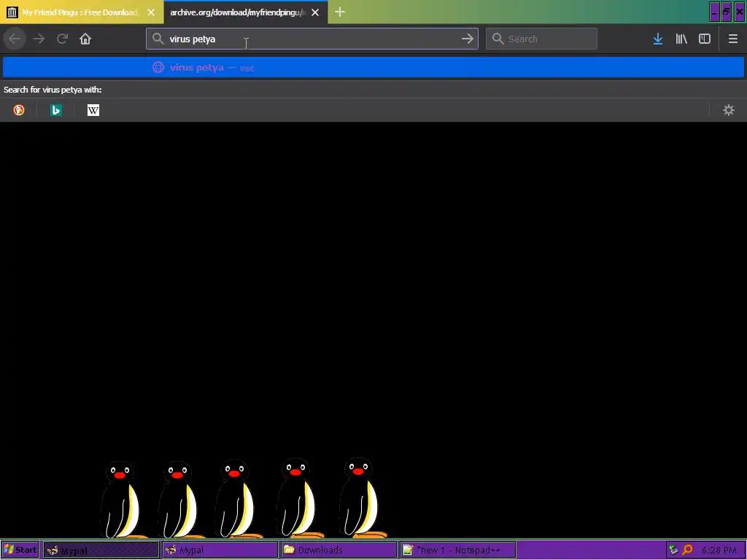The width and height of the screenshot is (747, 560).
Task: Click the magnifier icon in address bar
Action: (158, 39)
